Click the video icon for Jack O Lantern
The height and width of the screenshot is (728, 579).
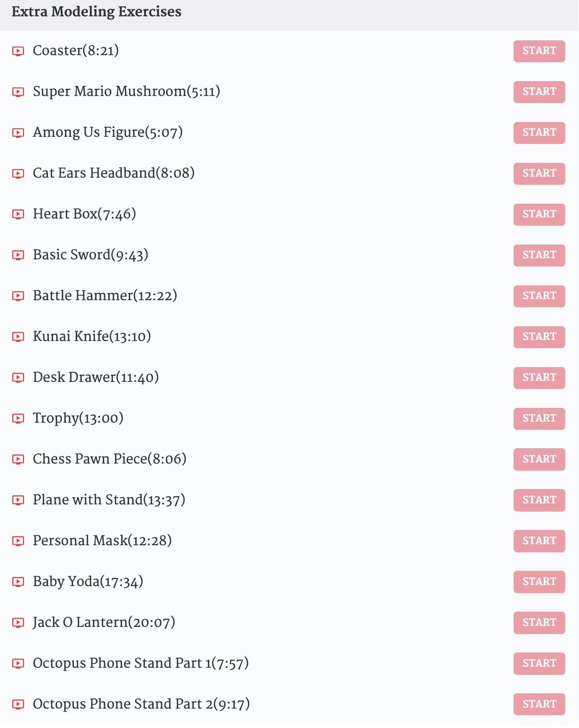[18, 623]
